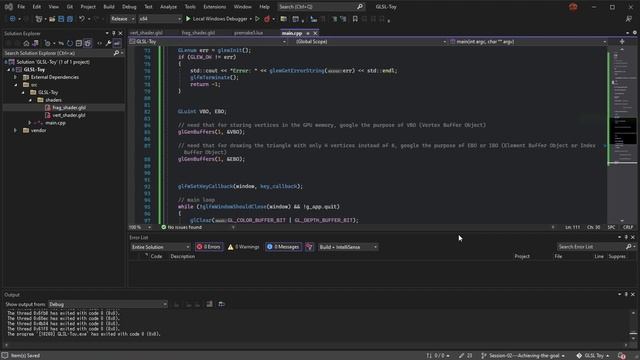Click the Visual Studio logo icon
Image resolution: width=640 pixels, height=360 pixels.
tap(9, 7)
